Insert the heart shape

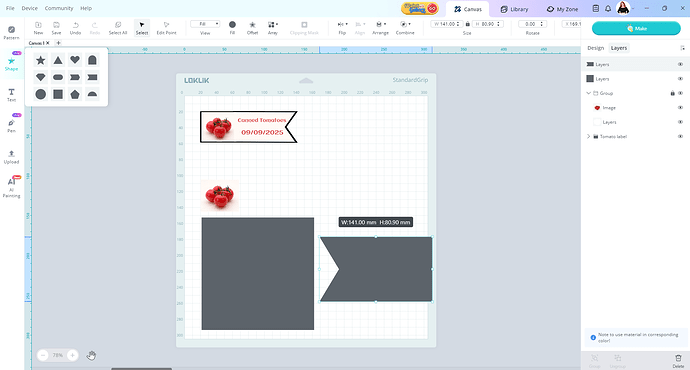coord(75,60)
